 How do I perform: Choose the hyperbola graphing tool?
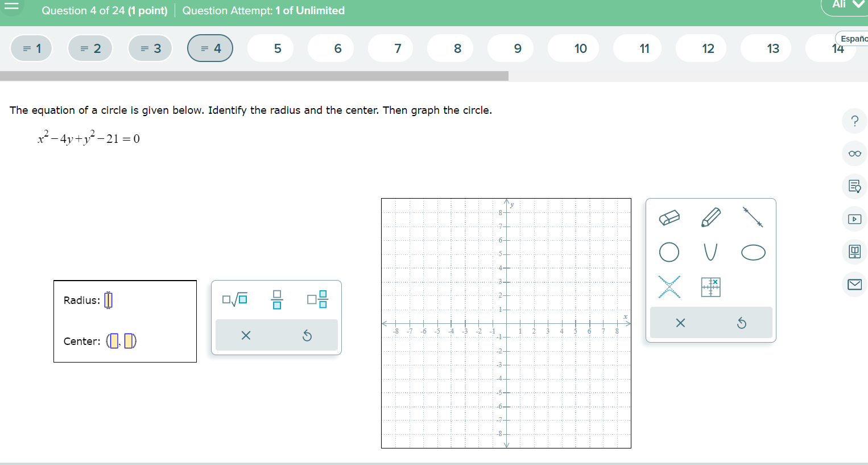[669, 287]
